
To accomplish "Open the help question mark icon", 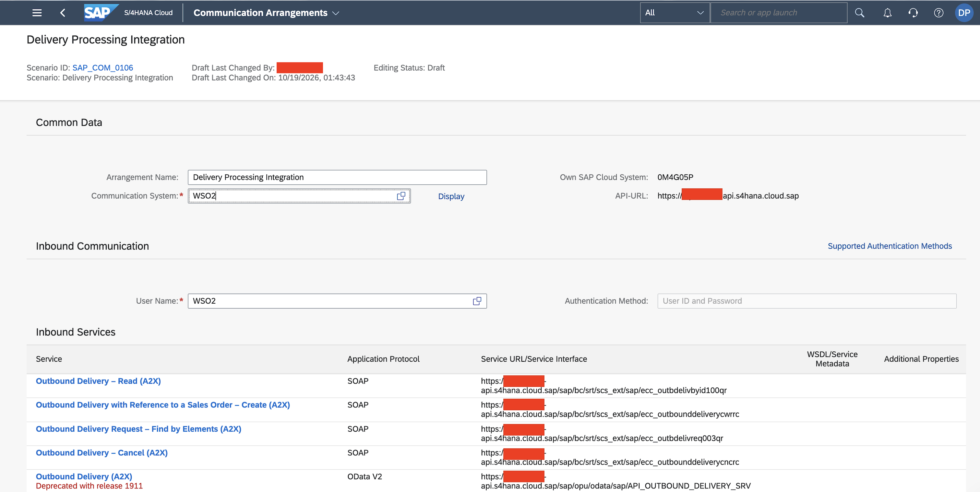I will [938, 13].
